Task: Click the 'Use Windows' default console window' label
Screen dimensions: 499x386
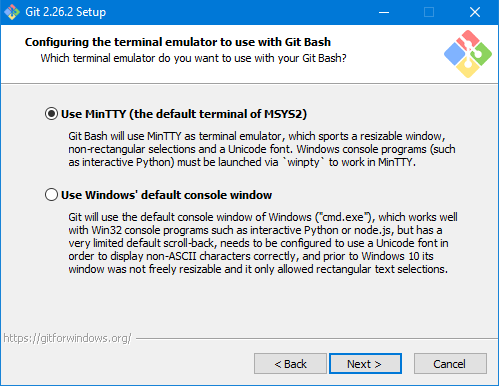Action: 166,195
